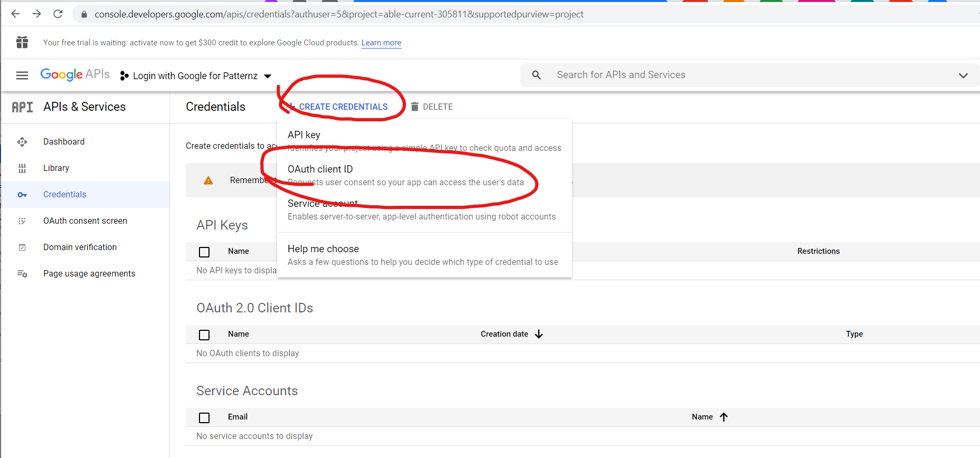Click the Create Credentials button

click(x=342, y=107)
